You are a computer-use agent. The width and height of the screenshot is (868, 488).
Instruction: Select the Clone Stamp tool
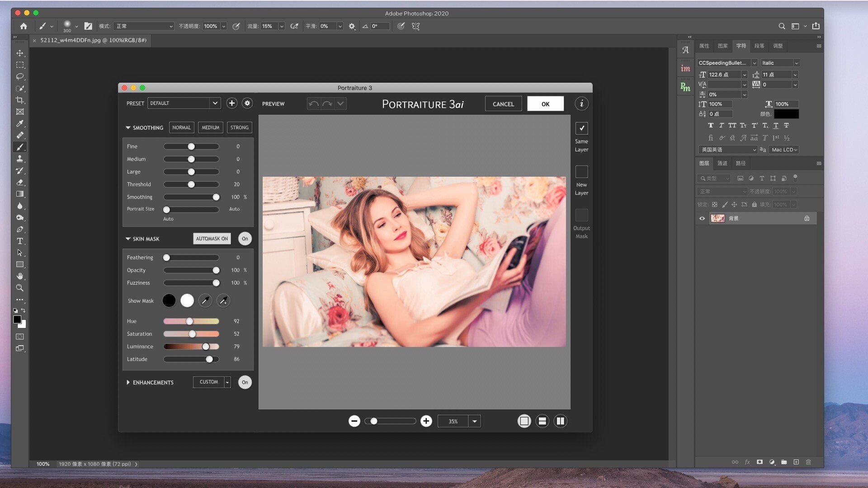point(20,159)
